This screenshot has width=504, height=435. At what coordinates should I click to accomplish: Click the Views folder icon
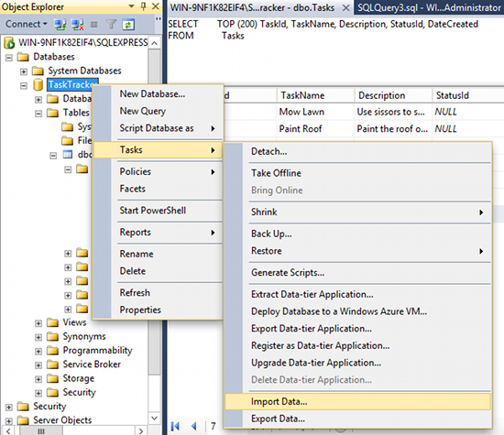53,322
